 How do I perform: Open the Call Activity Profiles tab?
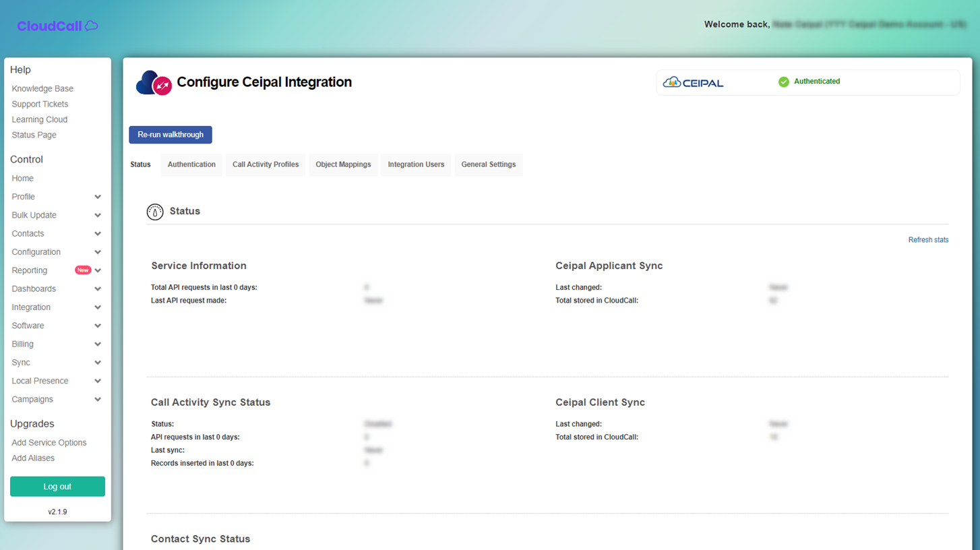pos(266,164)
